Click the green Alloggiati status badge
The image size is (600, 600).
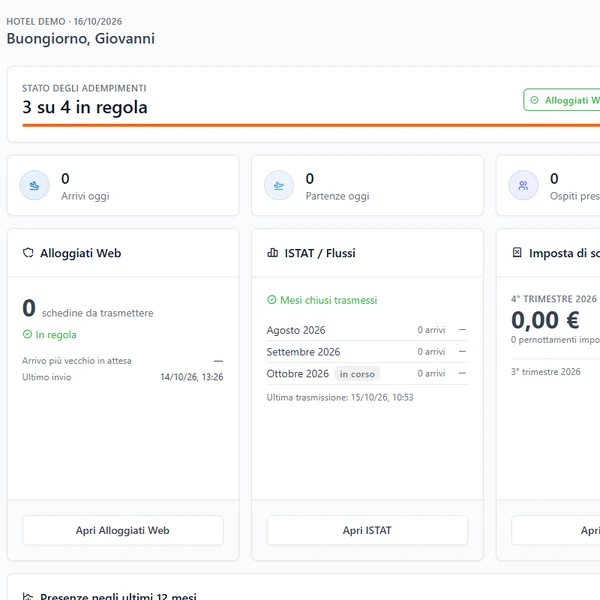click(562, 100)
